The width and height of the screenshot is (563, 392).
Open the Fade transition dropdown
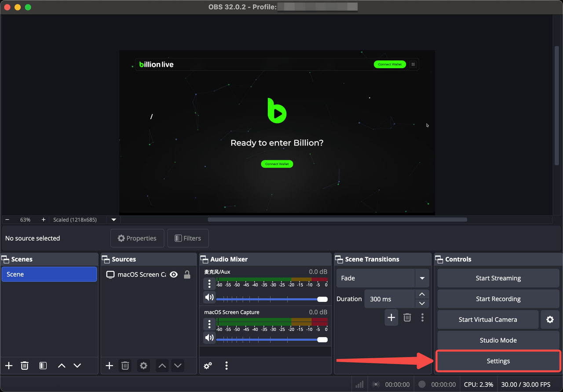(422, 278)
